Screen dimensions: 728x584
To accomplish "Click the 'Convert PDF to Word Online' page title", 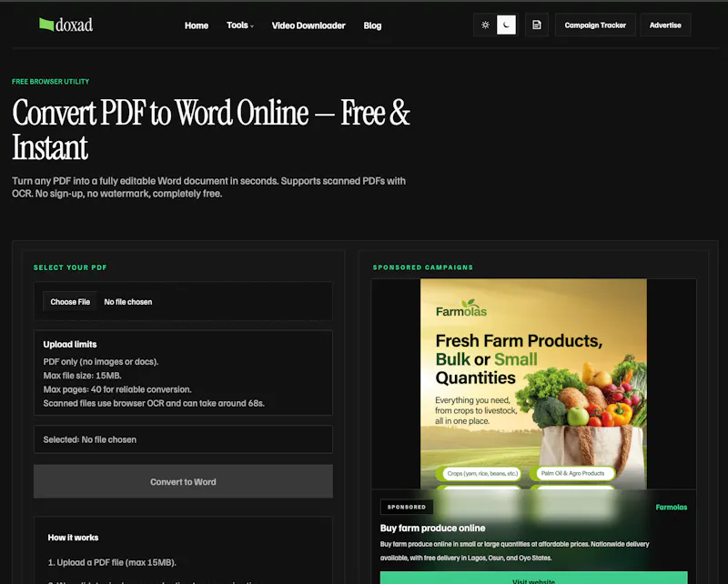I will [x=211, y=130].
